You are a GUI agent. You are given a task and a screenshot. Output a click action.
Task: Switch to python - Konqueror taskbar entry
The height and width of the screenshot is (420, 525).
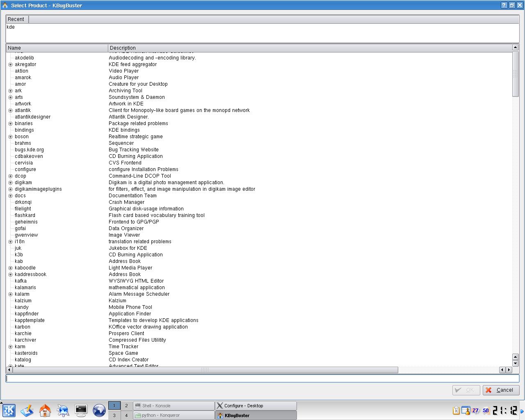coord(173,415)
